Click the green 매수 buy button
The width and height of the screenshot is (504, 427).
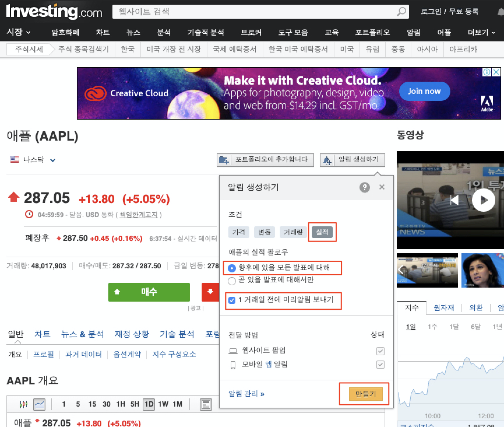[x=149, y=292]
